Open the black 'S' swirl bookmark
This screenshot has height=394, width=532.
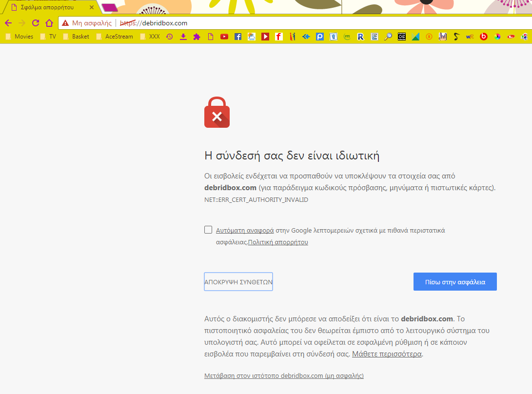point(456,37)
